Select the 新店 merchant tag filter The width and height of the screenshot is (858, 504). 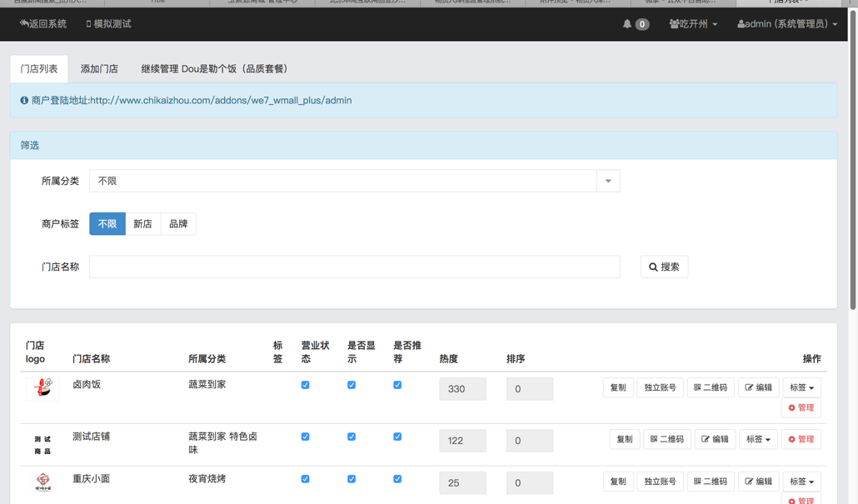(142, 224)
